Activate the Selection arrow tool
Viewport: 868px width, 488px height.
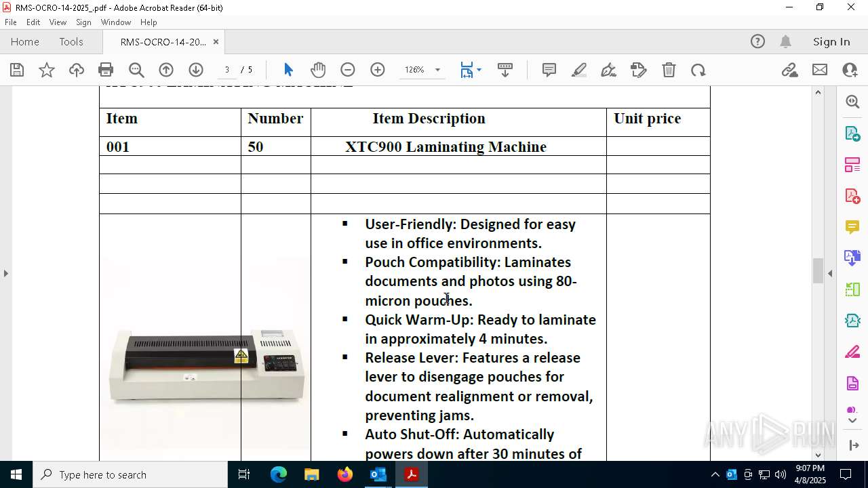click(x=288, y=70)
